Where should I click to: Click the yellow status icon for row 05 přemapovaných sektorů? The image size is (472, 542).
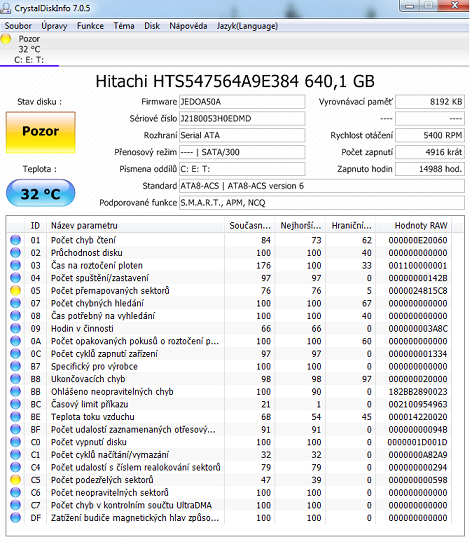tap(15, 290)
